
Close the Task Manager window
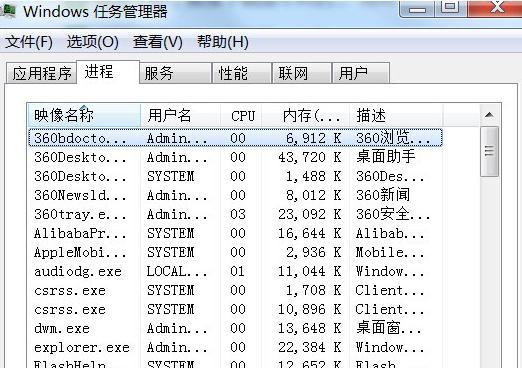point(495,8)
